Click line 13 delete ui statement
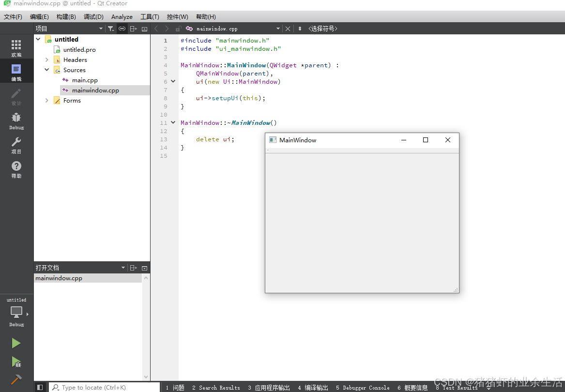 215,139
